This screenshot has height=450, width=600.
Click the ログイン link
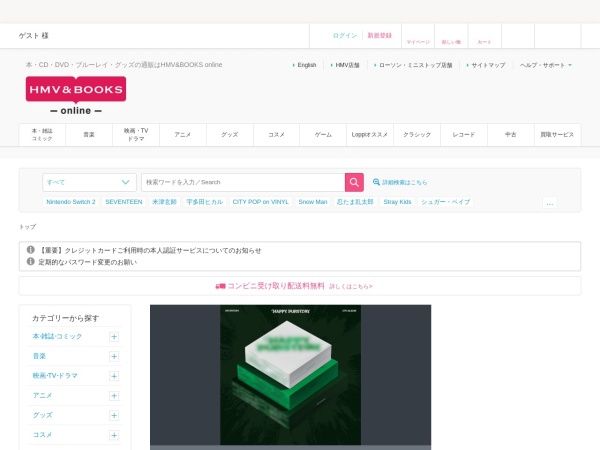345,36
